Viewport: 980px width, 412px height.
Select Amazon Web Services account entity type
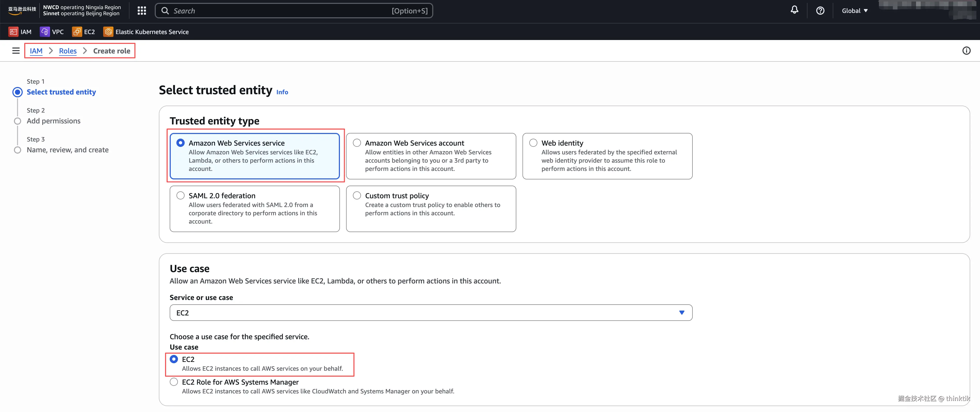click(357, 143)
